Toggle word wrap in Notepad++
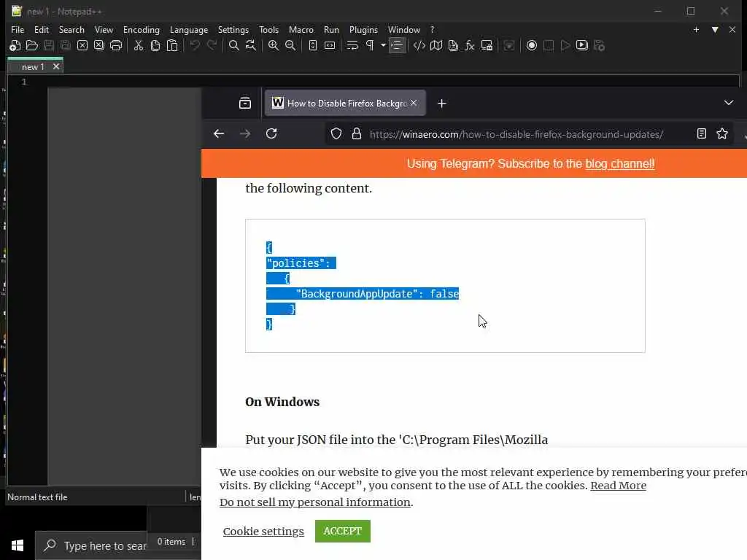 (352, 46)
